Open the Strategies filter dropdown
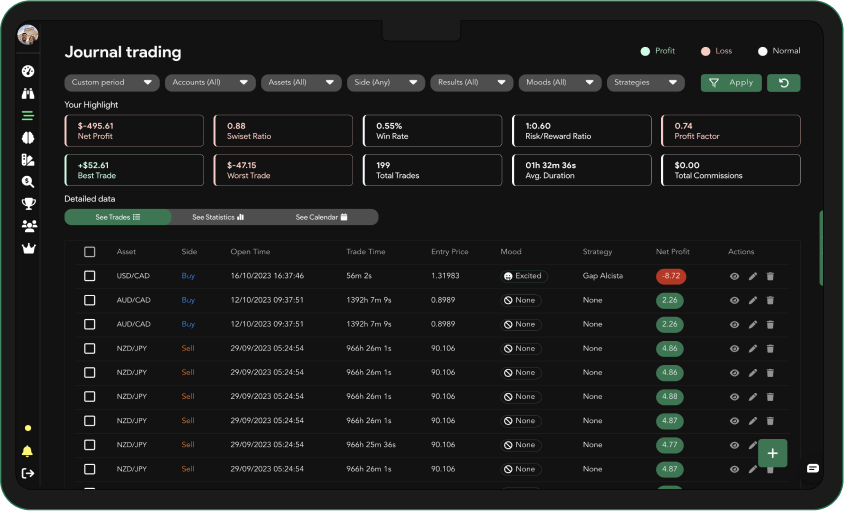The image size is (844, 511). [x=645, y=83]
